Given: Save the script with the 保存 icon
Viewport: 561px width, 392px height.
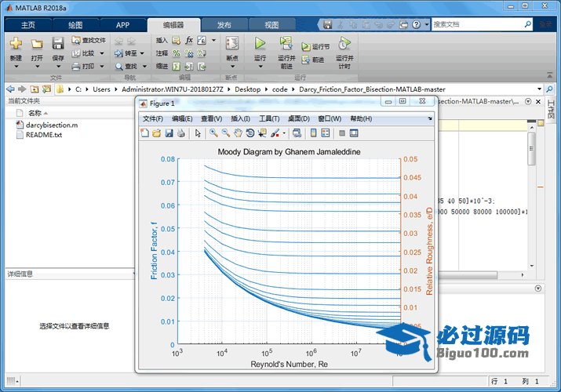Looking at the screenshot, I should [x=58, y=44].
